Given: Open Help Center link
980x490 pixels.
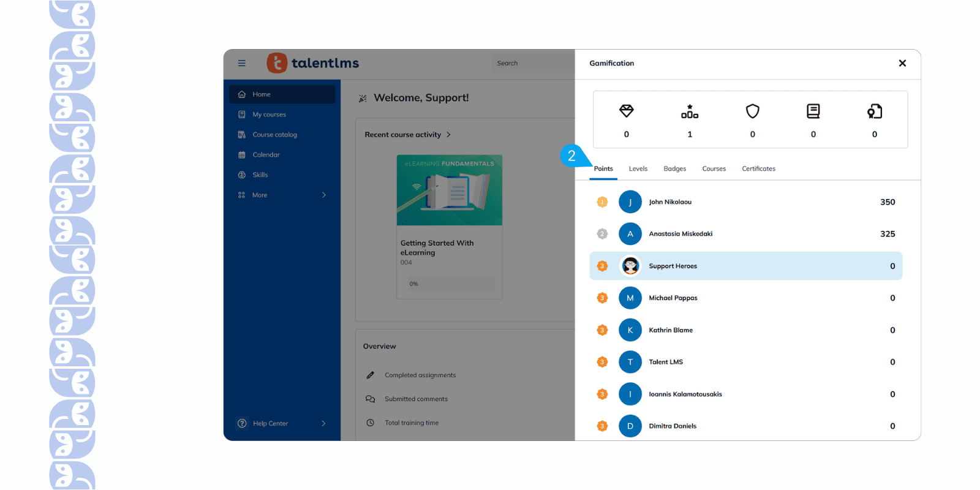Looking at the screenshot, I should pyautogui.click(x=270, y=423).
